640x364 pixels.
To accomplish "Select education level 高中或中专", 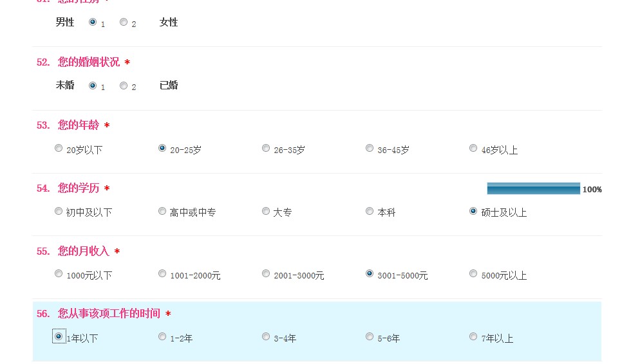I will tap(162, 211).
